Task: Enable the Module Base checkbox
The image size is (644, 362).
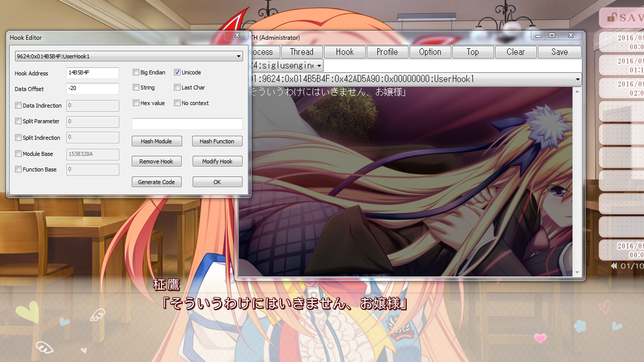Action: pos(19,154)
